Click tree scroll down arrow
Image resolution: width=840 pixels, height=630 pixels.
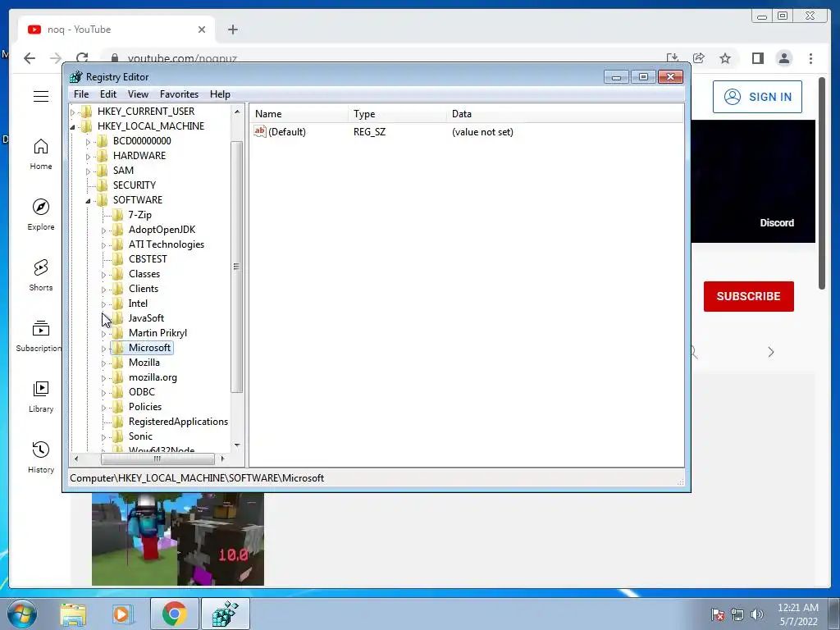237,445
